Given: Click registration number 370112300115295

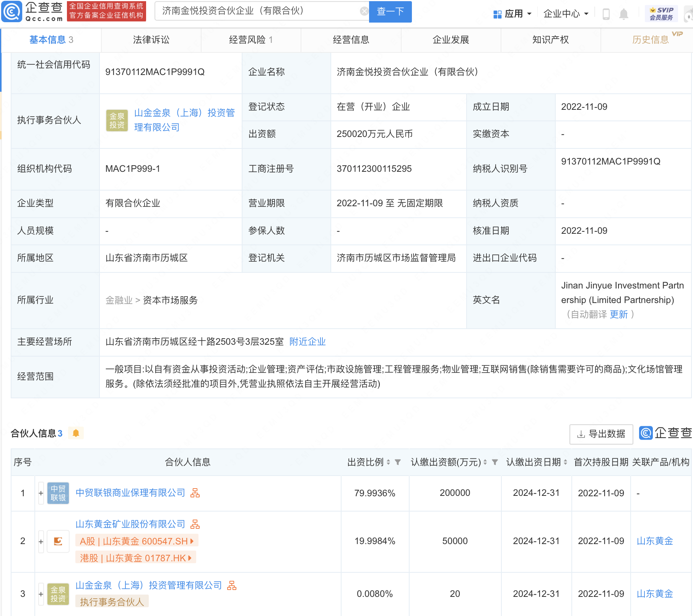Looking at the screenshot, I should click(x=374, y=169).
